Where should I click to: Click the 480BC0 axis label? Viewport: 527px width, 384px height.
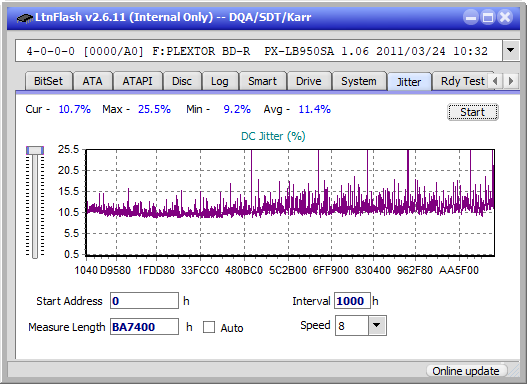[244, 270]
